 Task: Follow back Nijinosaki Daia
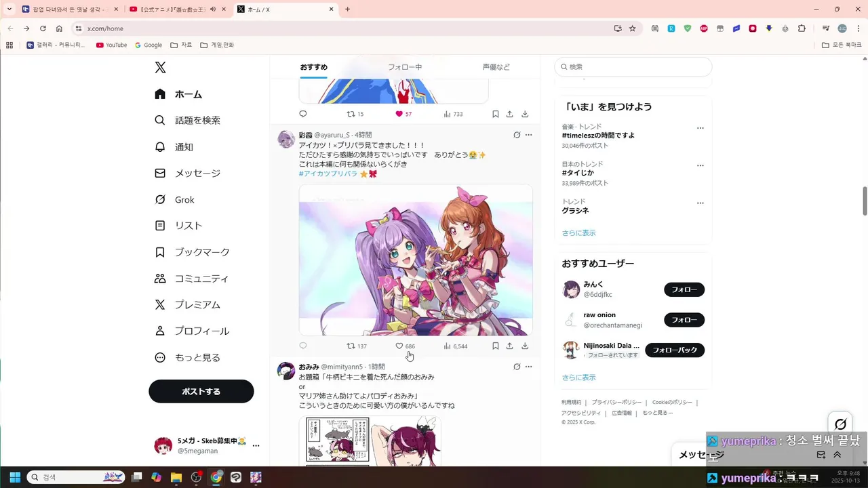[675, 350]
